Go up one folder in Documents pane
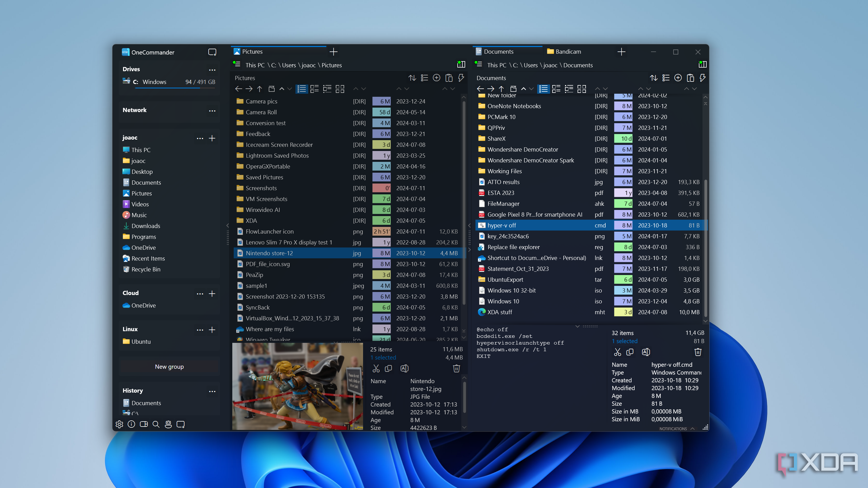 point(501,89)
